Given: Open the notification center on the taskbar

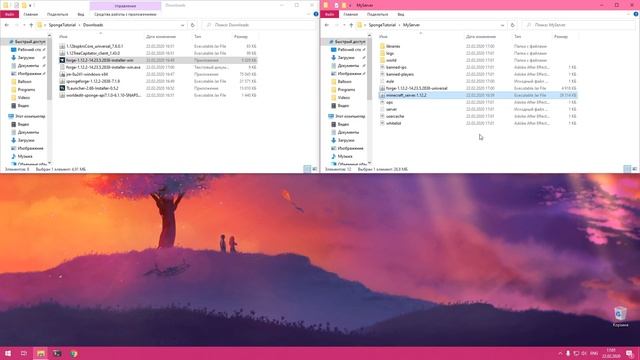Looking at the screenshot, I should point(630,353).
